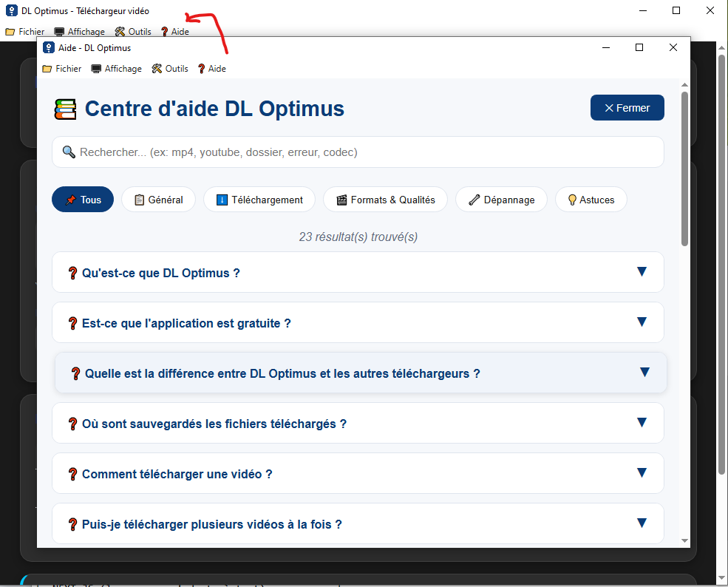Click the heading 'Centre d'aide DL Optimus'
The height and width of the screenshot is (587, 728).
point(214,109)
